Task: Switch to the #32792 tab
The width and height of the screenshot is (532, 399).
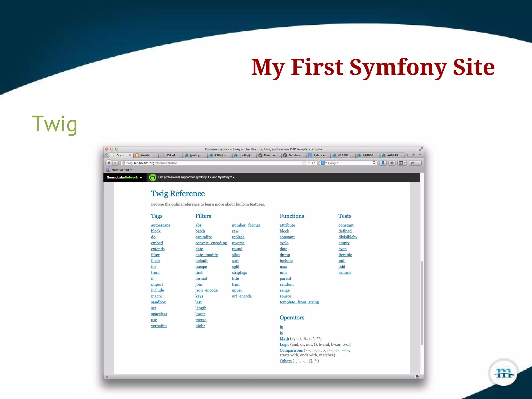Action: tap(343, 155)
